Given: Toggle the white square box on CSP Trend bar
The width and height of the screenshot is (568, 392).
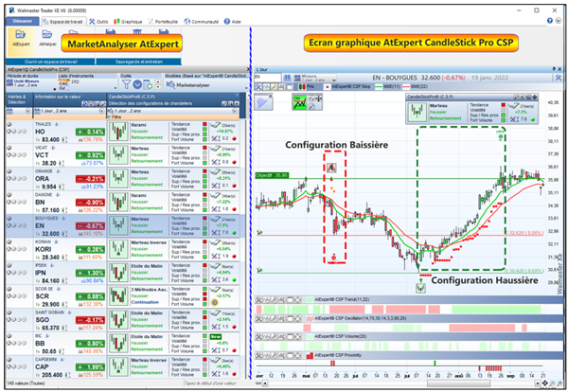Looking at the screenshot, I should (x=290, y=299).
